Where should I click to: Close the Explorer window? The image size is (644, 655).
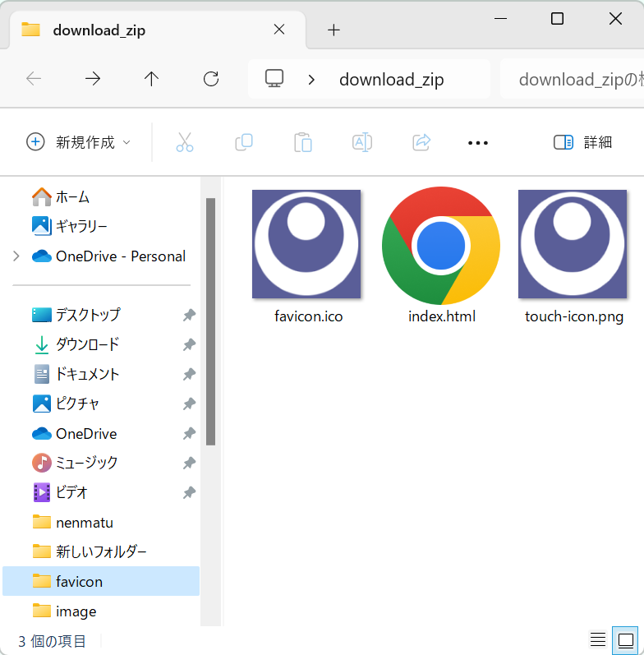coord(615,19)
